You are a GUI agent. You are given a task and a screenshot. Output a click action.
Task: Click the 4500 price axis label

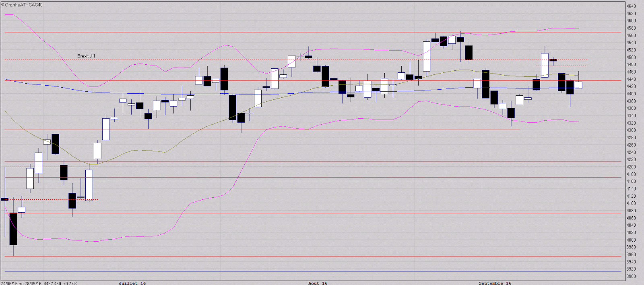631,57
